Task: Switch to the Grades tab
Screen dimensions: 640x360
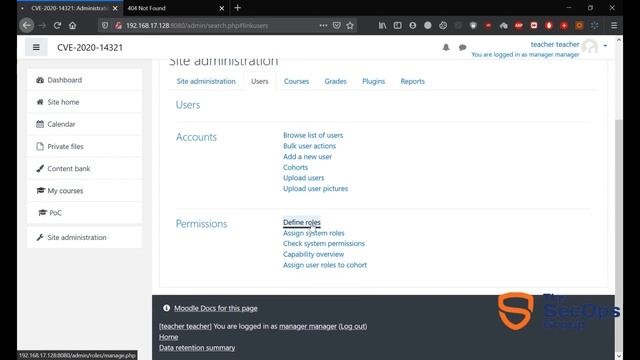Action: pos(336,81)
